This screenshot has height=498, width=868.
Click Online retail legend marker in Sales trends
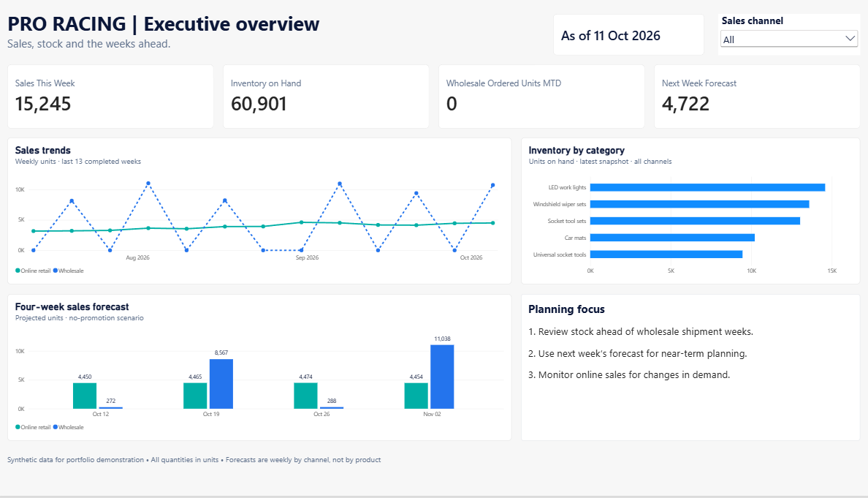tap(18, 271)
